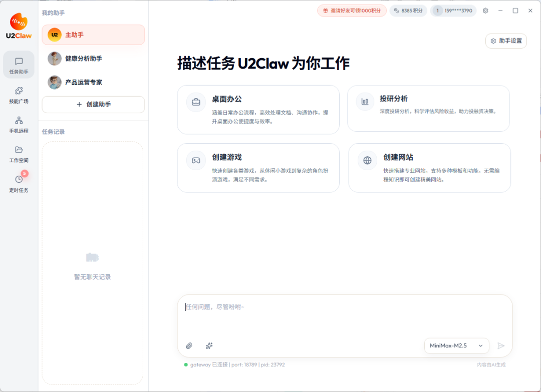Open the 任务助手 chat panel
This screenshot has width=541, height=392.
pyautogui.click(x=19, y=65)
